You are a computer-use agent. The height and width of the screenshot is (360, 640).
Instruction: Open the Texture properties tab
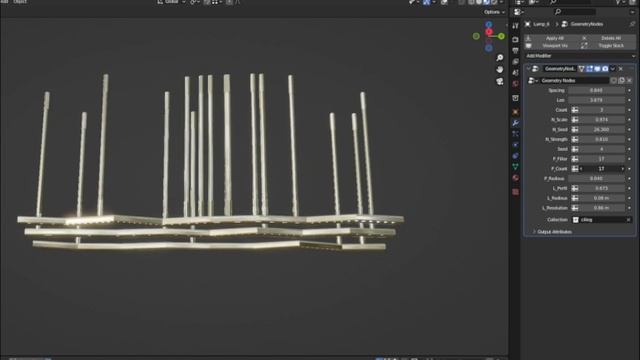[x=516, y=191]
